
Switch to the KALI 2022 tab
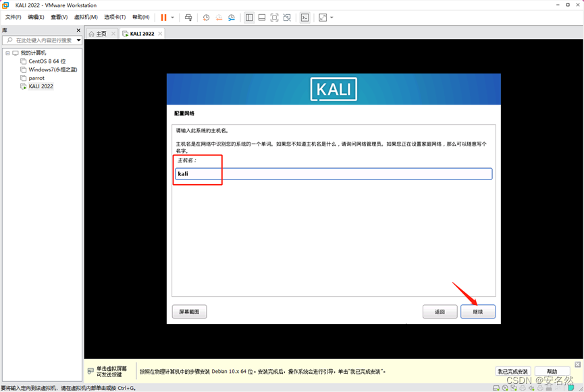[x=142, y=34]
